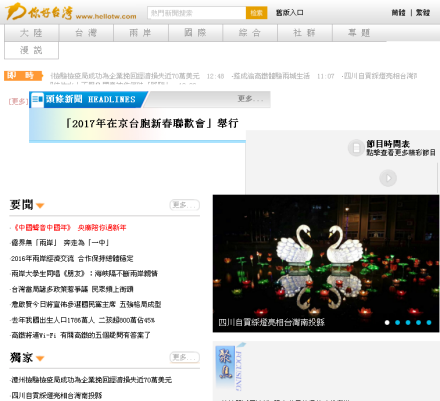The height and width of the screenshot is (401, 440).
Task: Expand the 要聞 orange dropdown arrow
Action: tap(40, 206)
